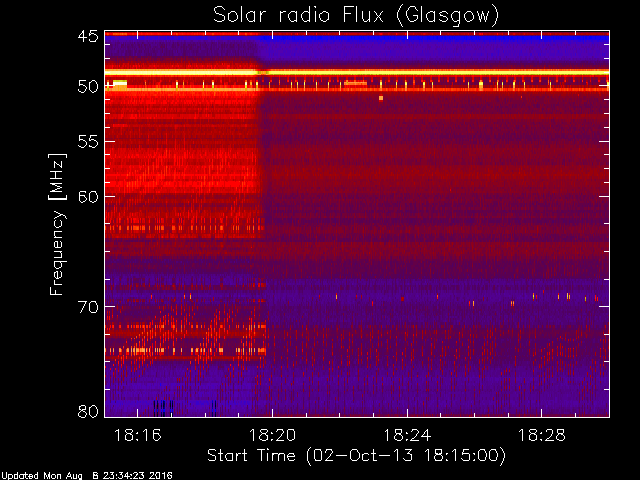Click the 60 frequency tick label
The width and height of the screenshot is (640, 480).
coord(88,197)
